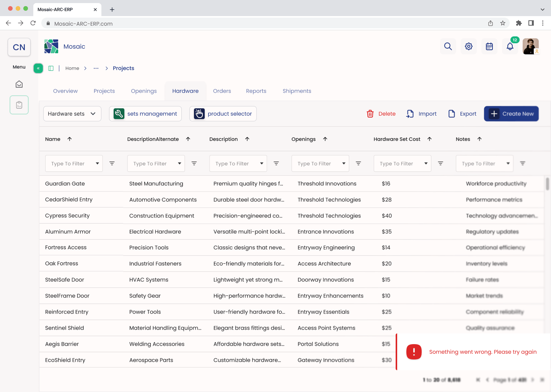
Task: Select the Guardian Gate row name
Action: (65, 184)
